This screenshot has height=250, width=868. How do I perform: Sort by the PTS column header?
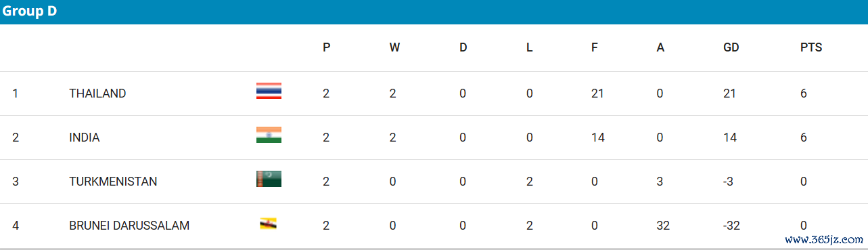(811, 47)
